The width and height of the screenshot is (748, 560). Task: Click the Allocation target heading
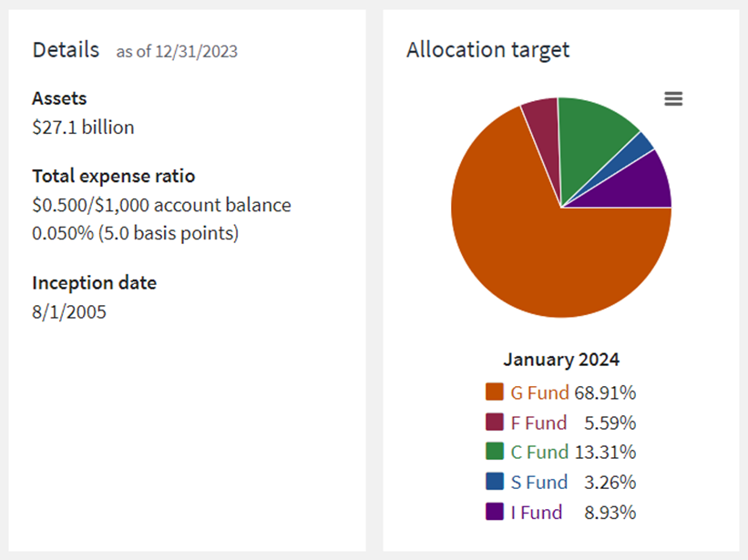coord(487,49)
